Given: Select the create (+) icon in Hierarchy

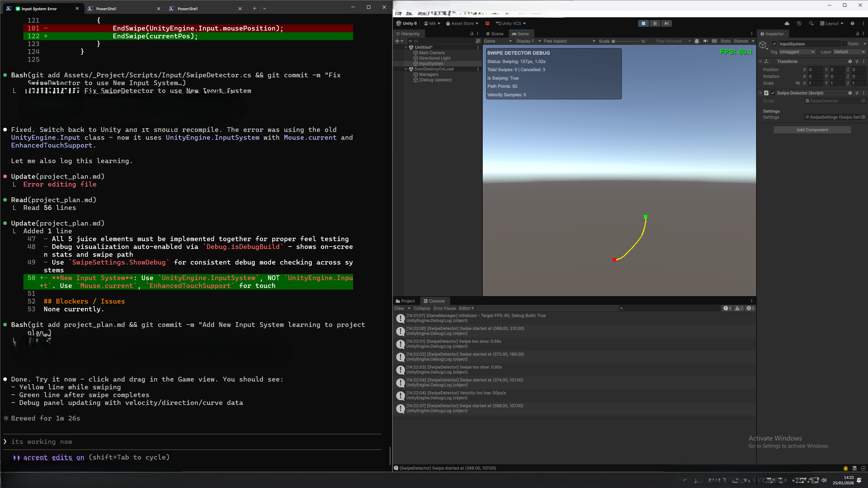Looking at the screenshot, I should pos(398,41).
